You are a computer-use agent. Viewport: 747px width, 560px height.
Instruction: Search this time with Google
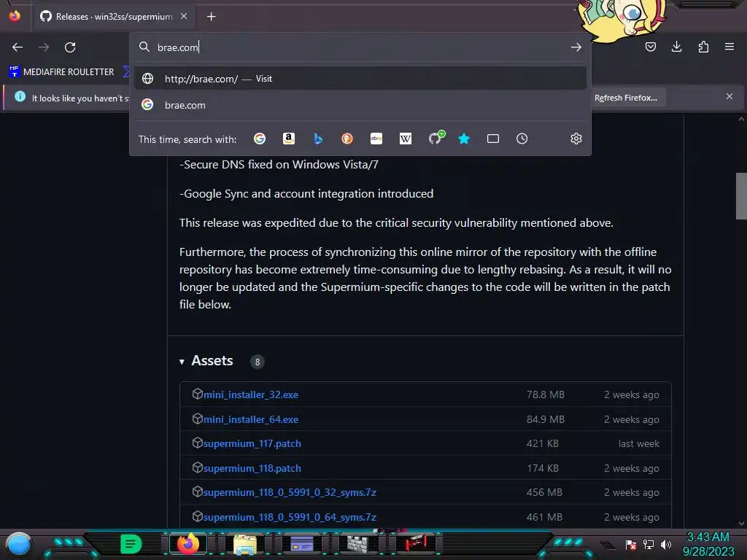(260, 139)
